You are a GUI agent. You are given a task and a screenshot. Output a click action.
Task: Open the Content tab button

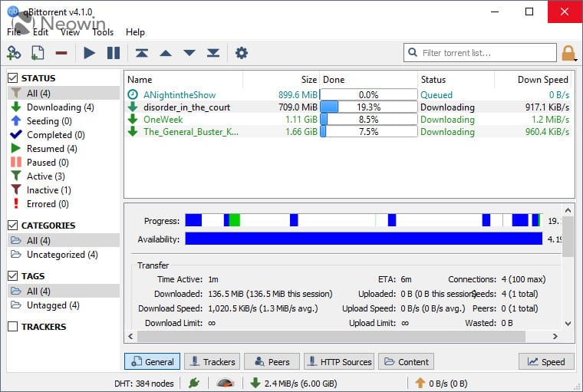406,361
